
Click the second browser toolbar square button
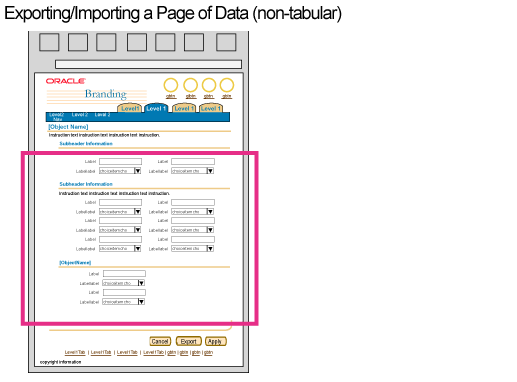coord(78,42)
